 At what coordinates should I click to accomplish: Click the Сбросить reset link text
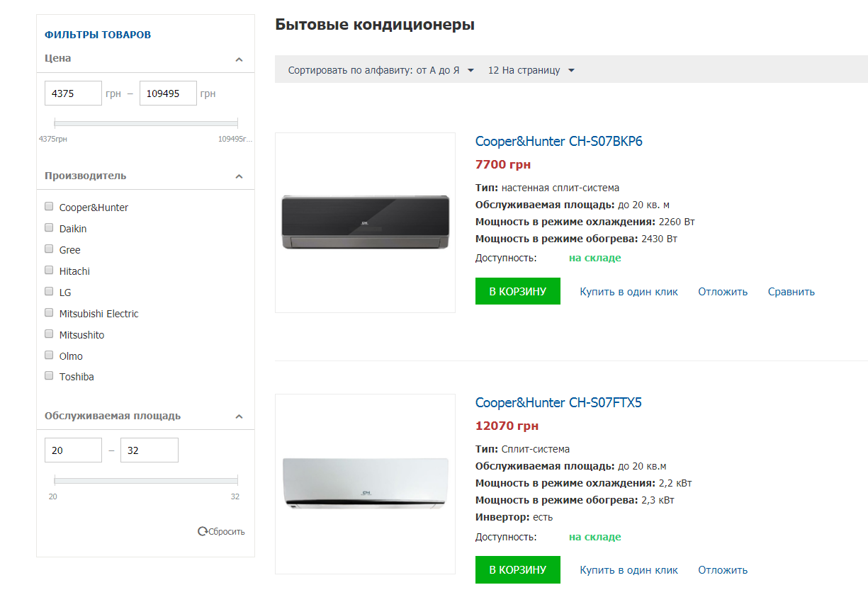coord(227,532)
